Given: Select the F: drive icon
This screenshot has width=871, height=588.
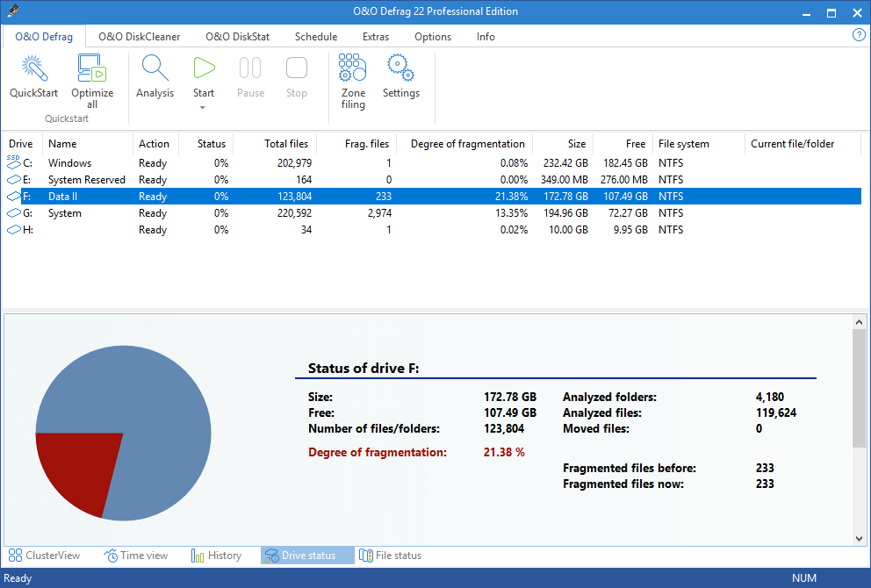Looking at the screenshot, I should [x=14, y=196].
